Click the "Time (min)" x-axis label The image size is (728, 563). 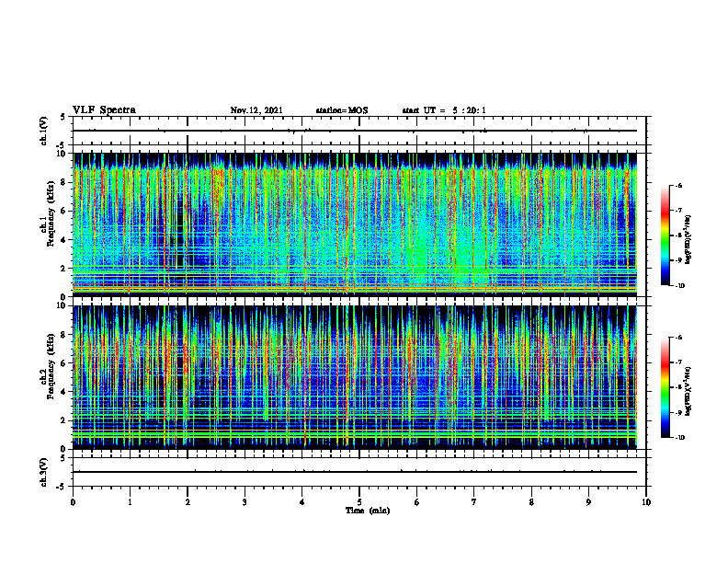pyautogui.click(x=368, y=511)
